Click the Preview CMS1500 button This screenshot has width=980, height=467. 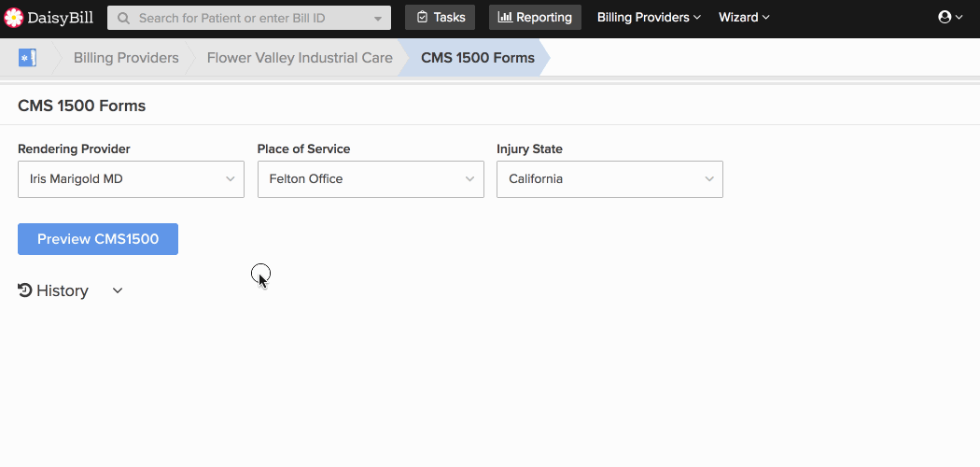(x=98, y=239)
